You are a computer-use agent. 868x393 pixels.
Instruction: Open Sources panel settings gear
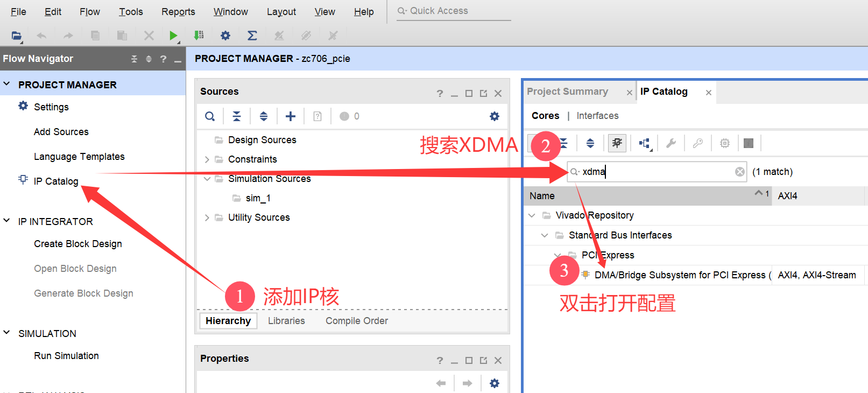click(x=495, y=116)
